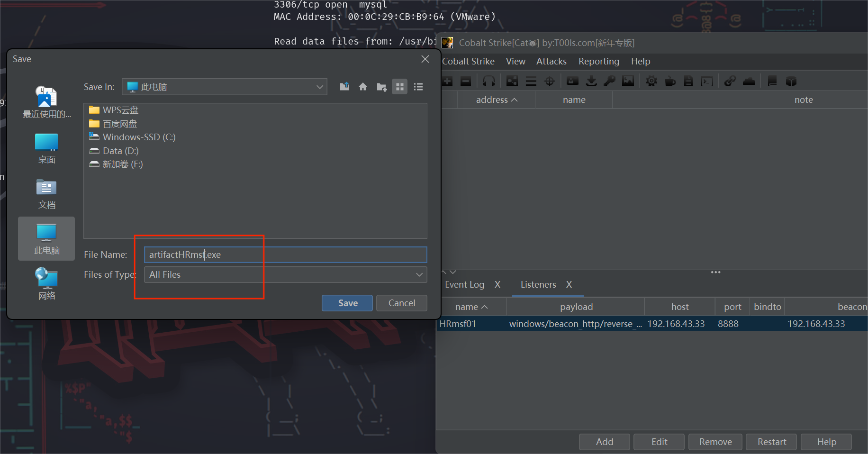Expand the split pane using the down arrow
Image resolution: width=868 pixels, height=454 pixels.
[453, 272]
